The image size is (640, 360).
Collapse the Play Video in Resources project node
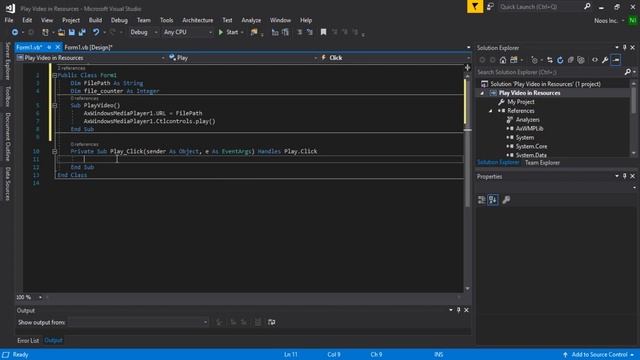482,93
